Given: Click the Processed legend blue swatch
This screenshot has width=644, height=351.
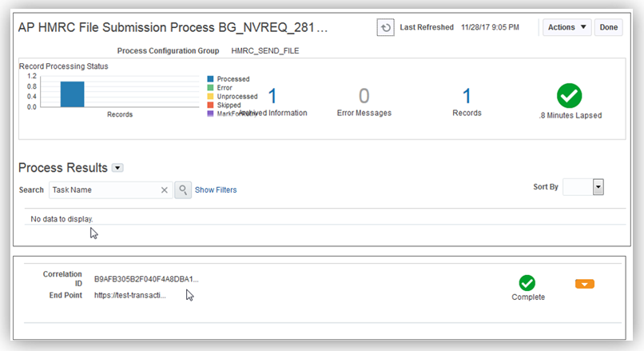Looking at the screenshot, I should pos(210,79).
